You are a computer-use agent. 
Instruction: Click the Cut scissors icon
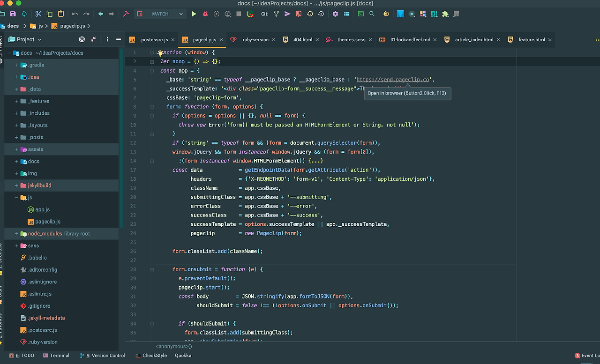pos(38,14)
